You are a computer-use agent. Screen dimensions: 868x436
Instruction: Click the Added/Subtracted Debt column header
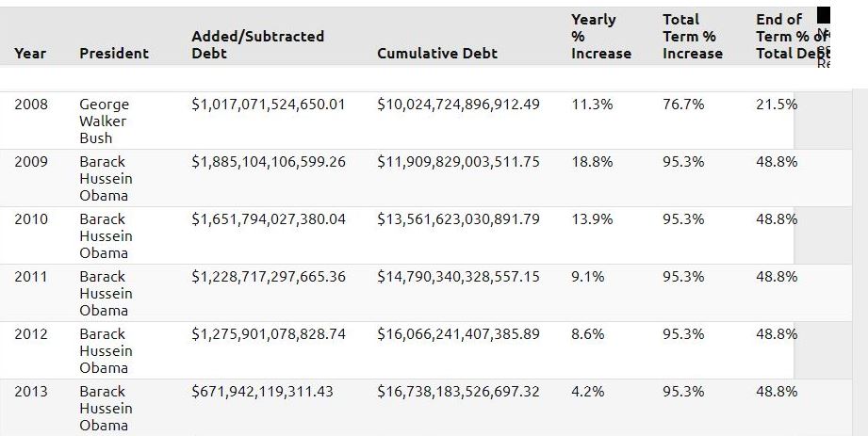pos(257,44)
